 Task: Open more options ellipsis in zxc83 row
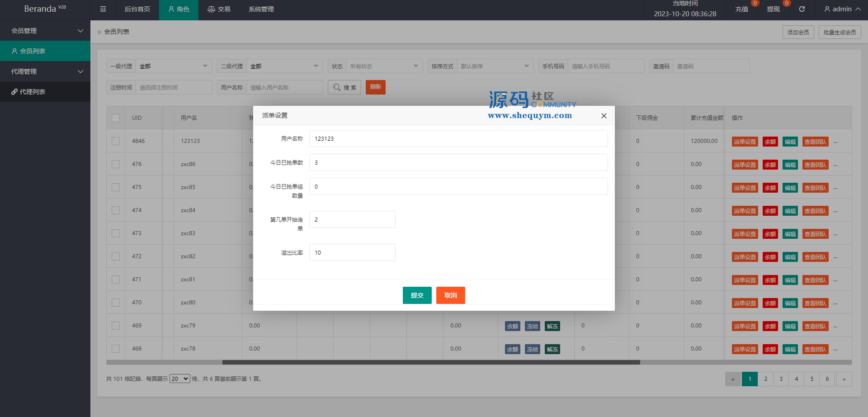click(x=835, y=234)
